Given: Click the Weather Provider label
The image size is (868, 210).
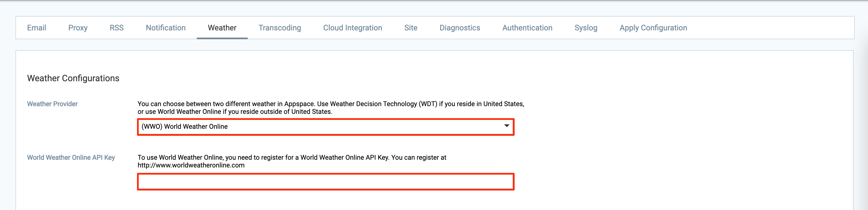Looking at the screenshot, I should [52, 104].
